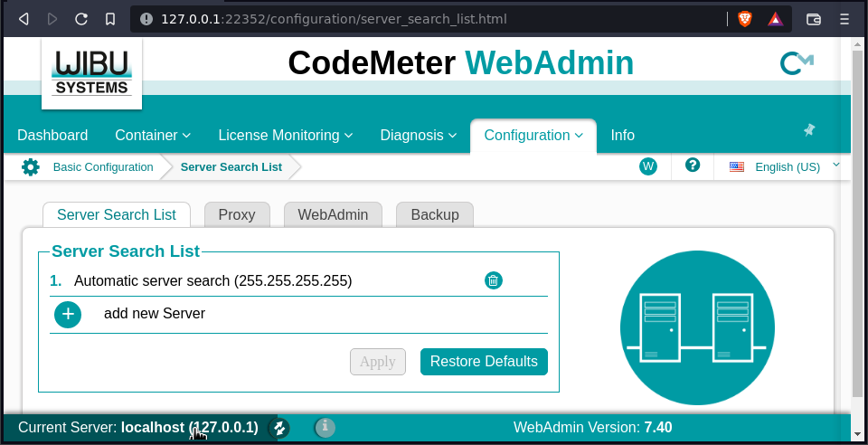This screenshot has height=445, width=868.
Task: Switch to the Backup tab
Action: click(435, 214)
